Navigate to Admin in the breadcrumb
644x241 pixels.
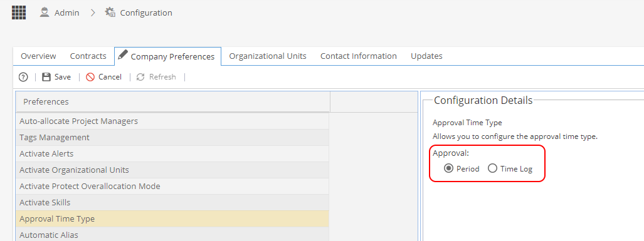(67, 13)
